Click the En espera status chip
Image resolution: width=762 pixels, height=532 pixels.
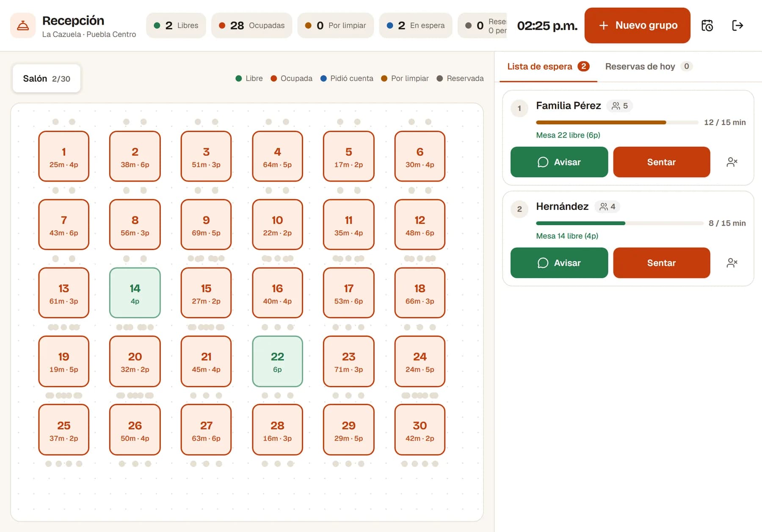416,25
